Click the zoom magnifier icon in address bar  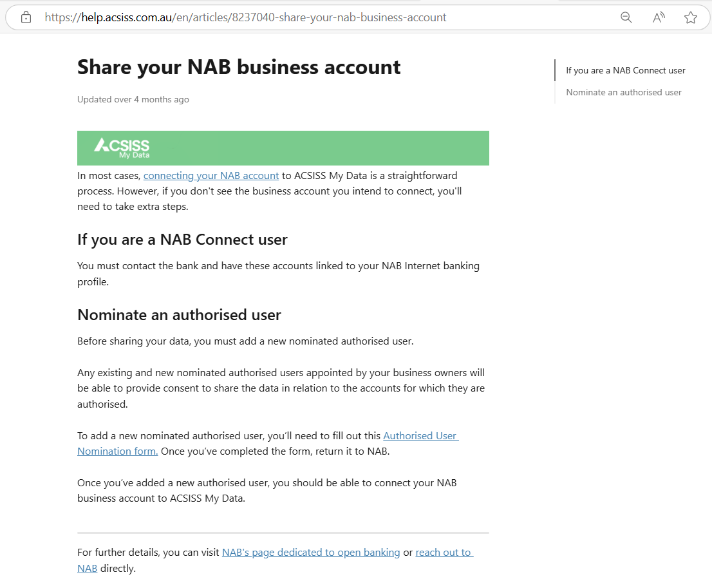pos(626,17)
